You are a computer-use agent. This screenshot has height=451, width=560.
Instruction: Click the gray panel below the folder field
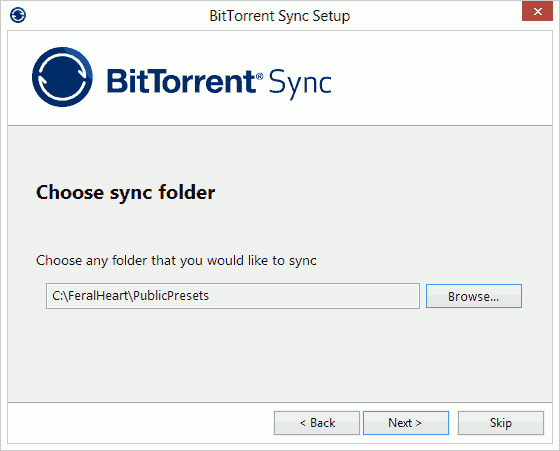pyautogui.click(x=280, y=354)
